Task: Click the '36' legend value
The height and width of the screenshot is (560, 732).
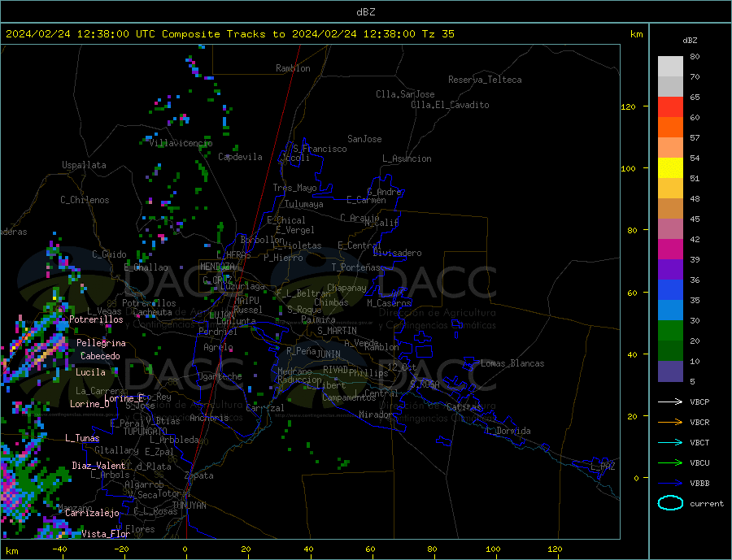Action: click(x=695, y=280)
